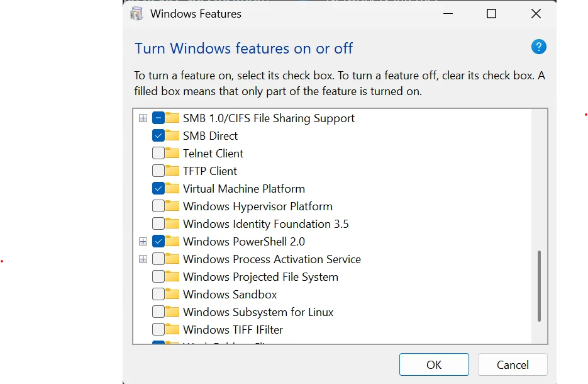Toggle the SMB 1.0/CIFS File Sharing checkbox
588x384 pixels.
tap(158, 118)
